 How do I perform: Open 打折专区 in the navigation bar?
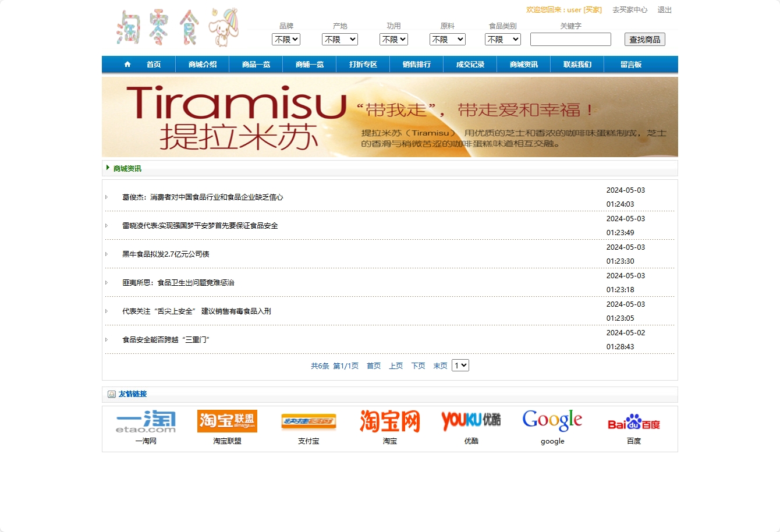363,65
